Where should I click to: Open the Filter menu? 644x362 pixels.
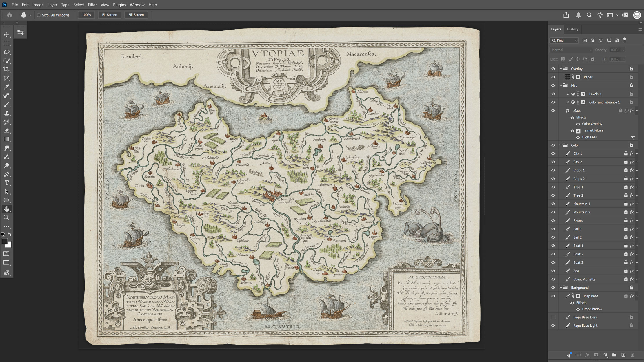[92, 5]
